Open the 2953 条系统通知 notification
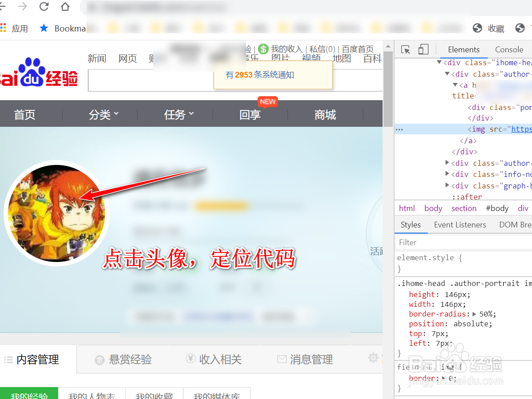532x399 pixels. coord(260,75)
